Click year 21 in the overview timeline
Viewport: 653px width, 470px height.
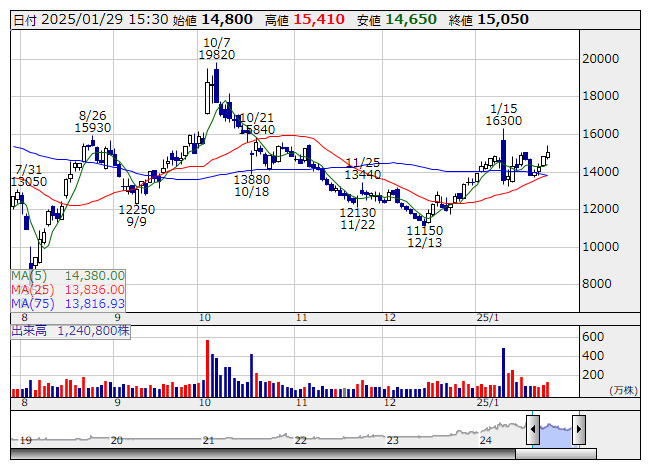(208, 440)
